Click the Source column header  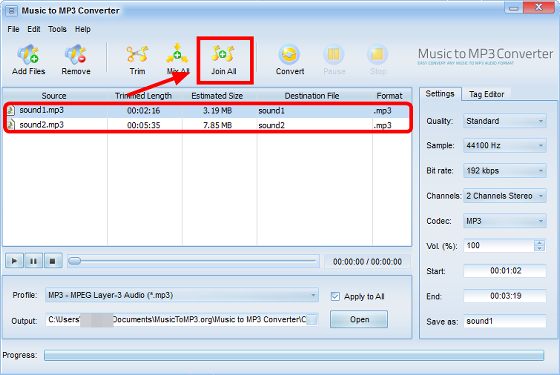tap(55, 96)
